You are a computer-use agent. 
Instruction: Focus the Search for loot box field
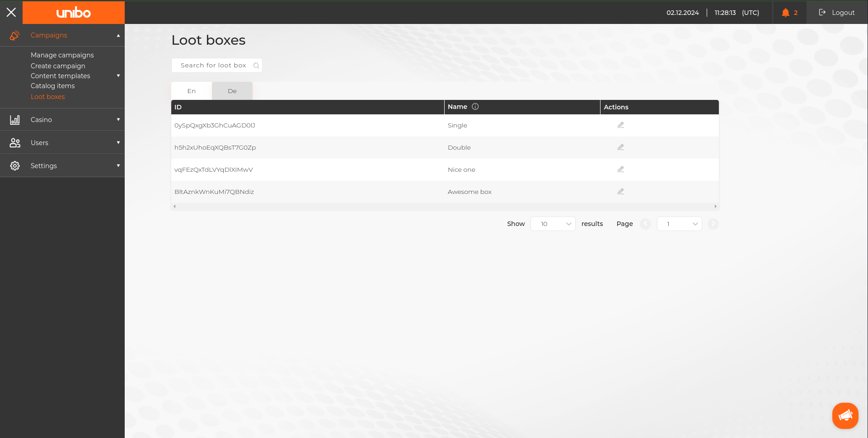coord(213,66)
